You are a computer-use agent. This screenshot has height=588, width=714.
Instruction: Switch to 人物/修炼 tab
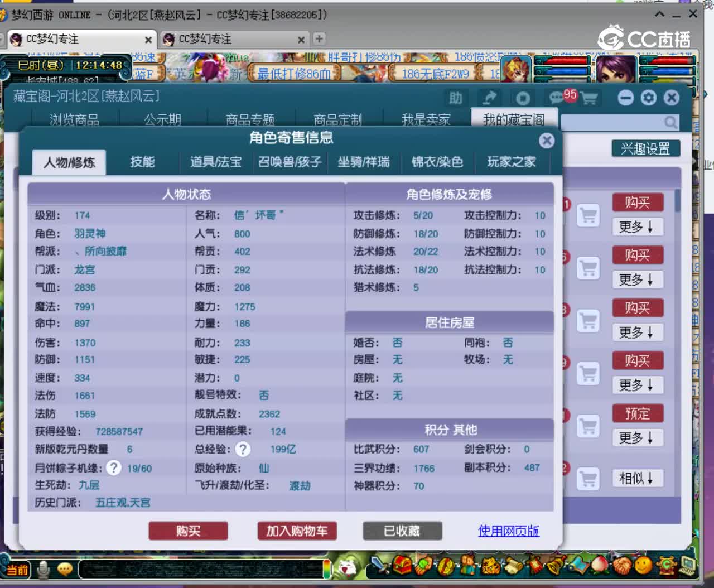click(x=69, y=162)
